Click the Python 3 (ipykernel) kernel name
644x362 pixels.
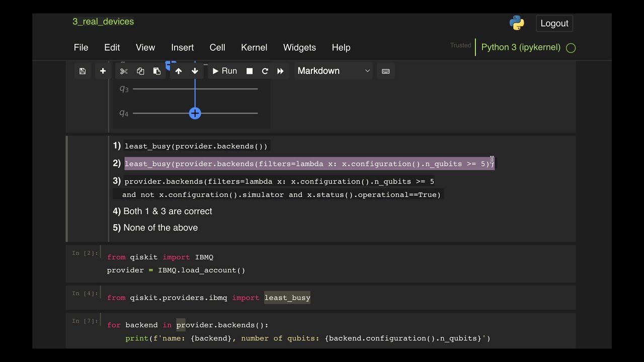521,47
